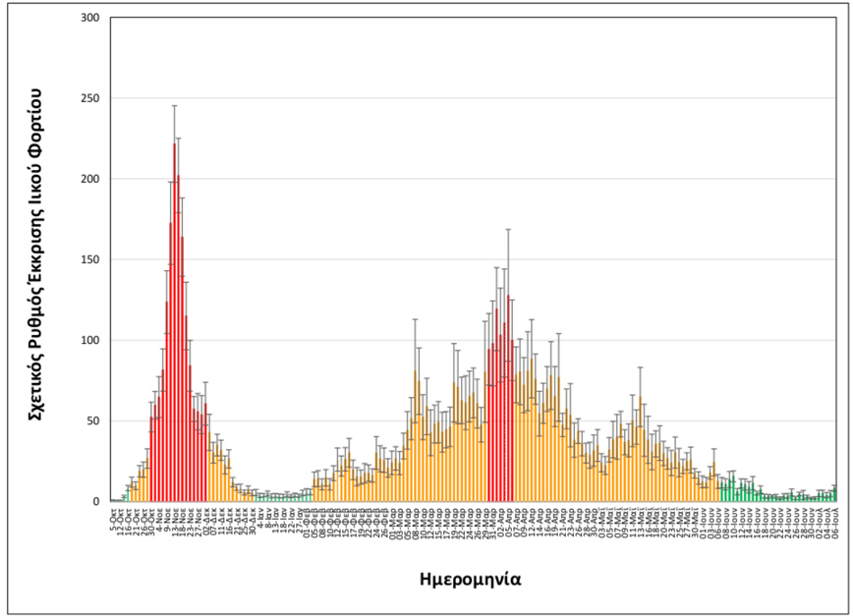Click the 300 y-axis tick label
The height and width of the screenshot is (616, 853).
[x=89, y=19]
